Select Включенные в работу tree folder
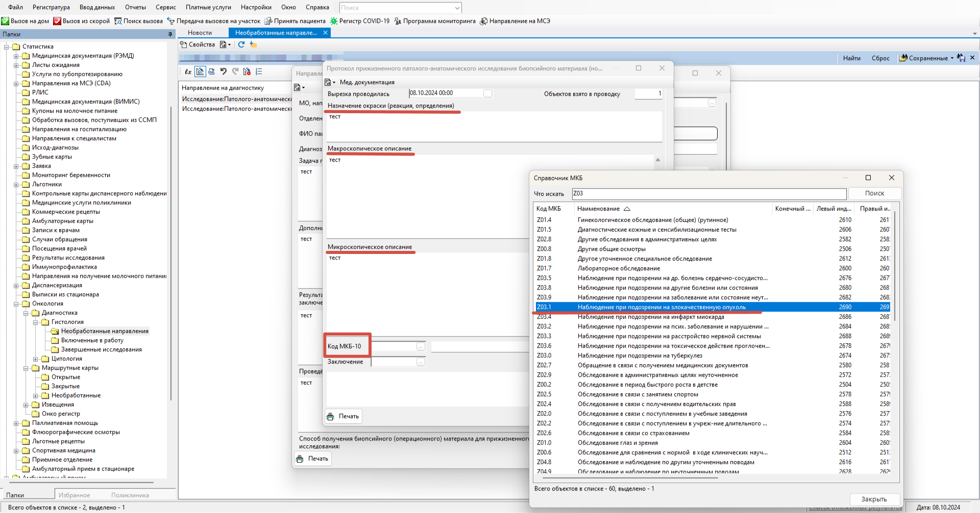Image resolution: width=980 pixels, height=513 pixels. 92,341
